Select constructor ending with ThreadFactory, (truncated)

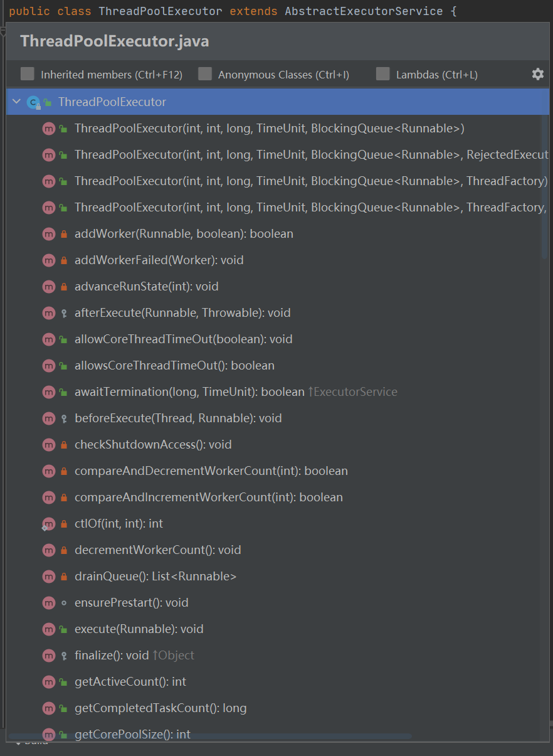click(312, 207)
